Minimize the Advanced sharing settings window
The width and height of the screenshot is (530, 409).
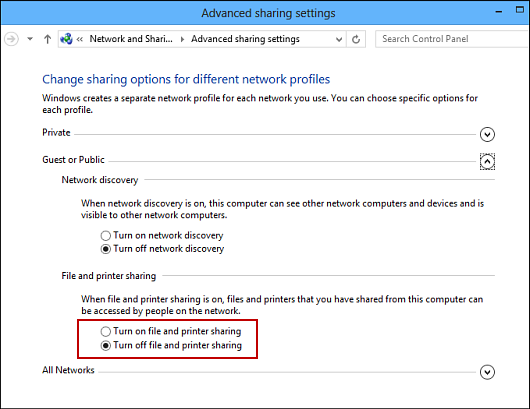[499, 11]
